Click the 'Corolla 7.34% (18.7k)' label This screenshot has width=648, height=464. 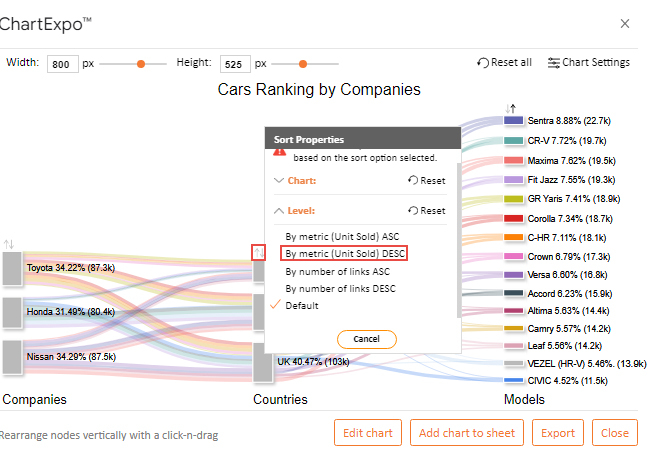click(570, 219)
